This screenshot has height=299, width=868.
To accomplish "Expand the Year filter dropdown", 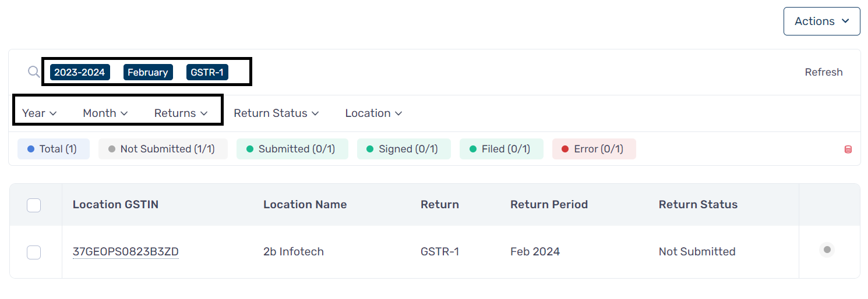I will click(x=39, y=113).
